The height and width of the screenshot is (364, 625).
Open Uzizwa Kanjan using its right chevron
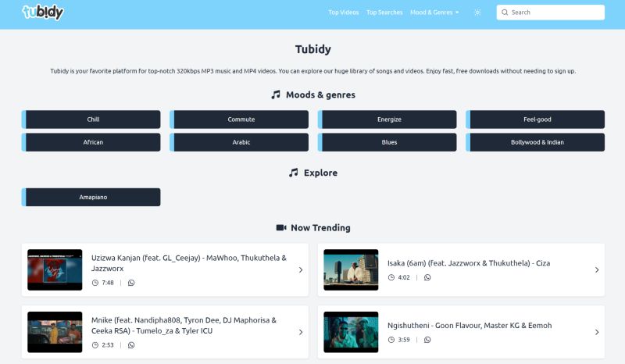click(x=301, y=270)
